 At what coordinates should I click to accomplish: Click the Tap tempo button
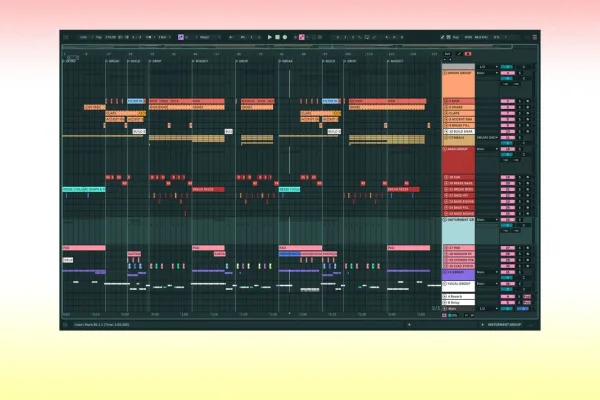99,37
